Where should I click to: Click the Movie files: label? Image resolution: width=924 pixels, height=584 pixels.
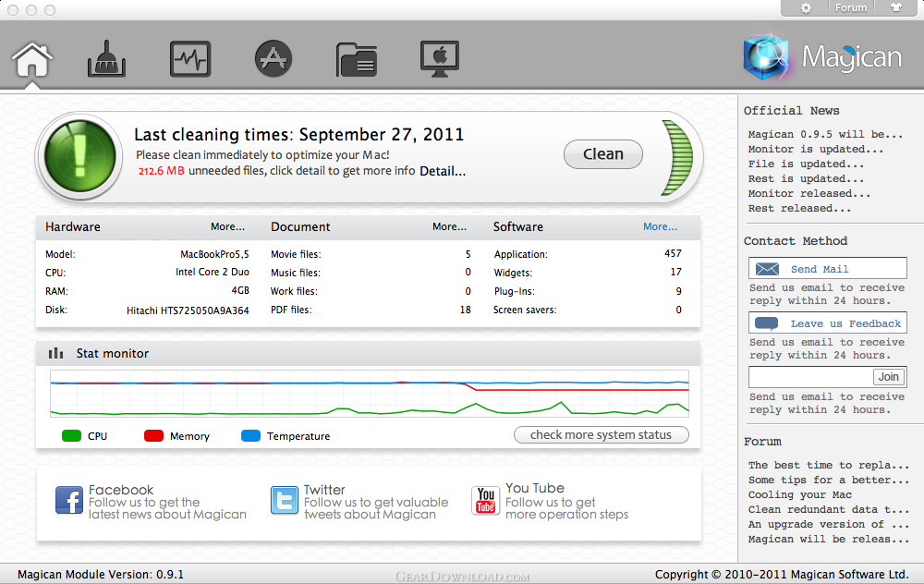[296, 255]
